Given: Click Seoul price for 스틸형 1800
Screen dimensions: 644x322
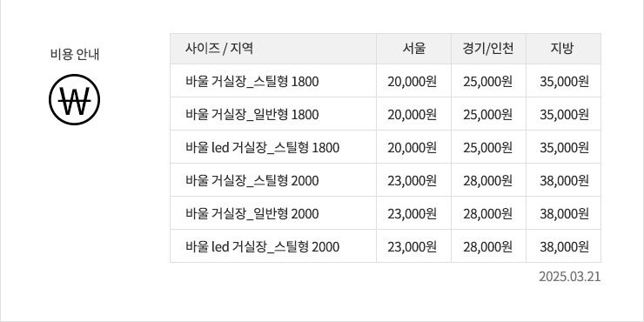Looking at the screenshot, I should click(x=412, y=82).
